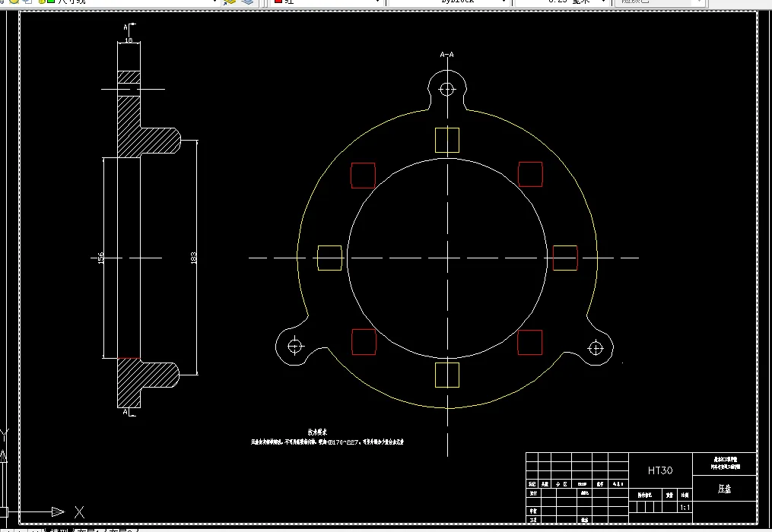The width and height of the screenshot is (772, 532).
Task: Pick the upper-right red square
Action: coord(530,174)
